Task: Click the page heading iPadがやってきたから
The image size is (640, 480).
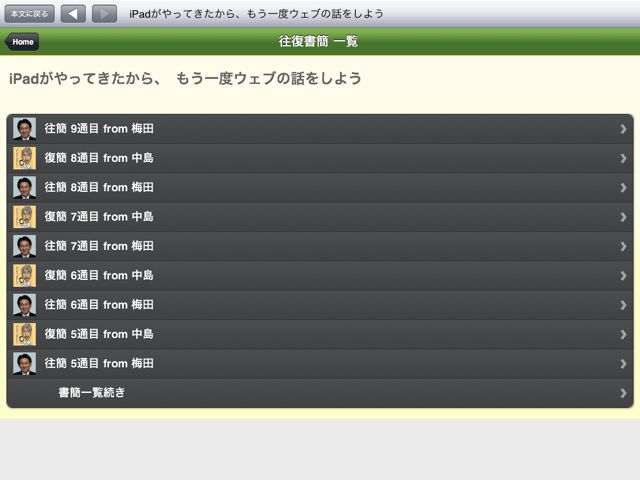Action: coord(185,78)
